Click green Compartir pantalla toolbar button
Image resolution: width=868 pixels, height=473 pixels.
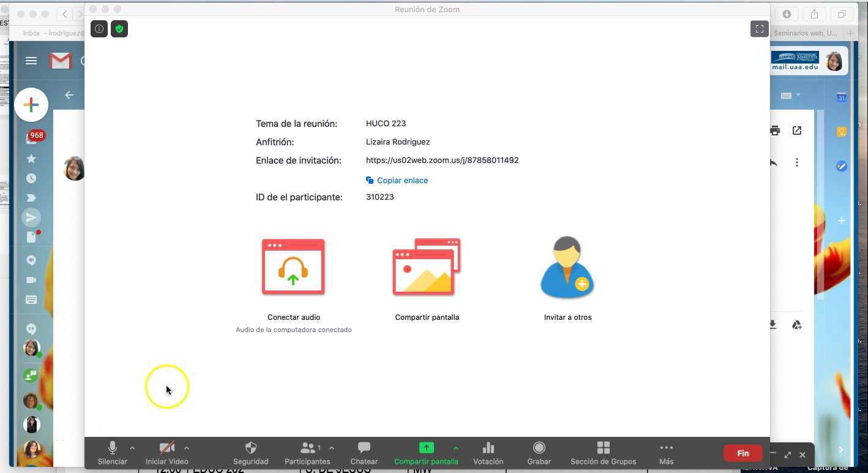[x=426, y=453]
